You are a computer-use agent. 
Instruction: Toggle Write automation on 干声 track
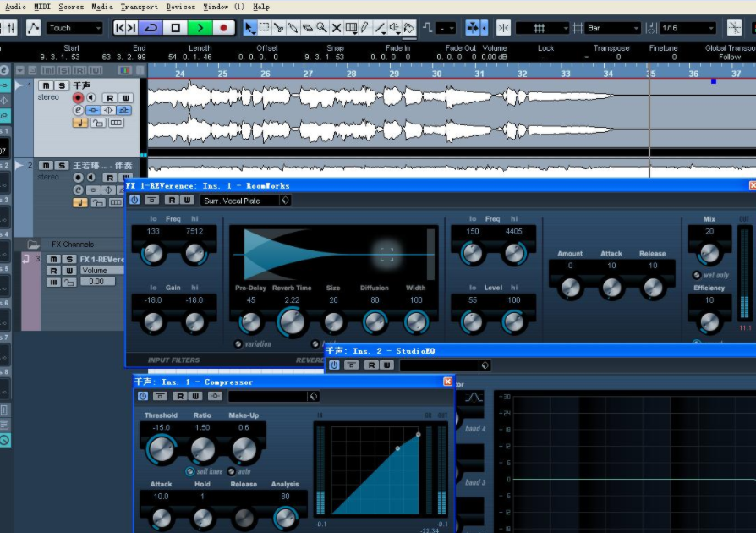click(x=126, y=98)
